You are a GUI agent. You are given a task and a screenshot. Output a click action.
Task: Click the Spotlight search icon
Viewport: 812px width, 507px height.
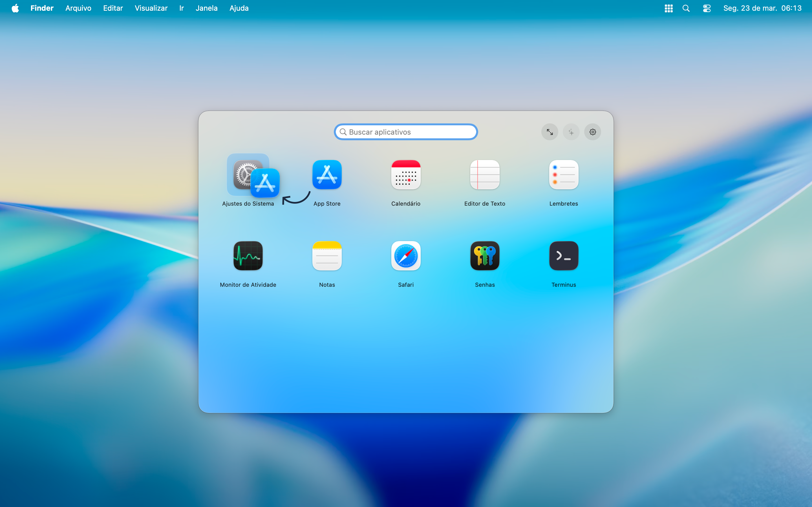[686, 8]
